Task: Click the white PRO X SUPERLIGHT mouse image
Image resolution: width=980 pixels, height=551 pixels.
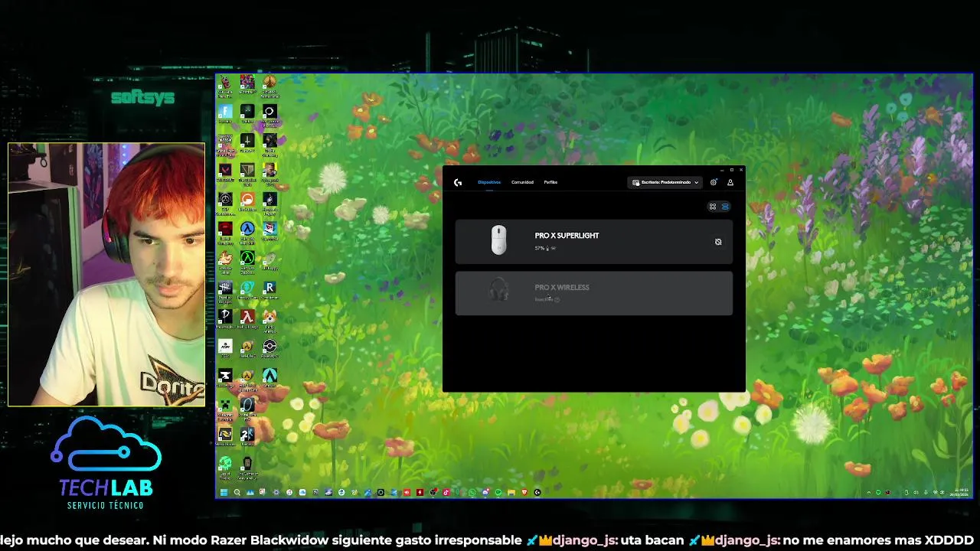Action: tap(498, 240)
